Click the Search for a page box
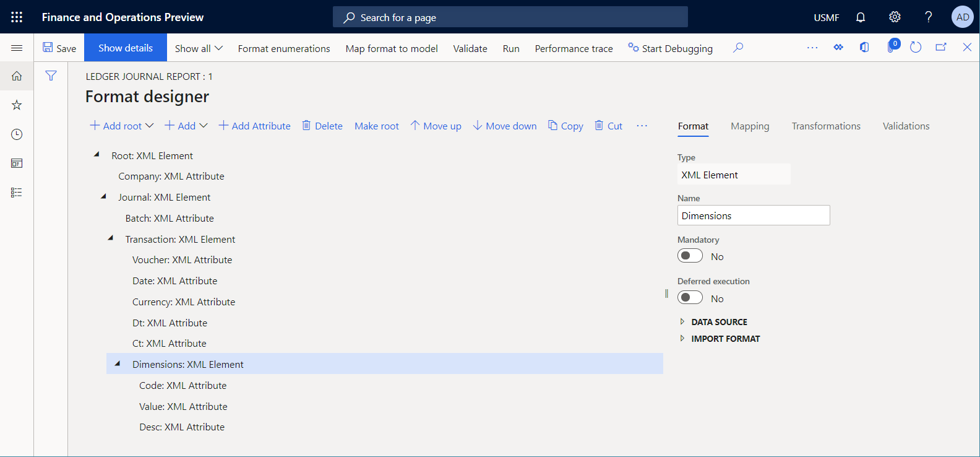Screen dimensions: 980x457 point(510,17)
